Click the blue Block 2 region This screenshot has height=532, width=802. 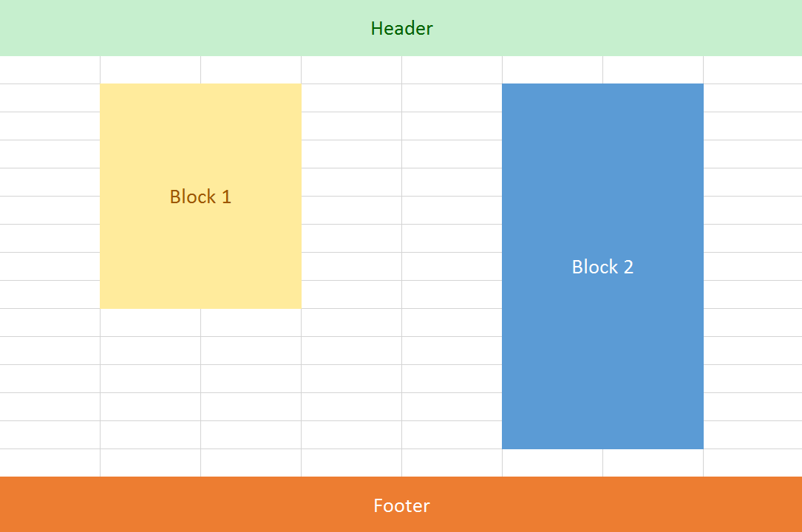602,266
